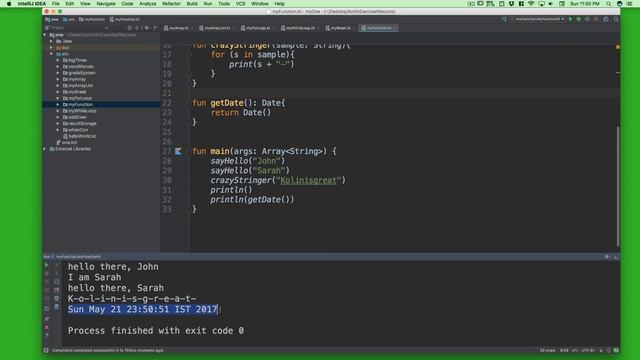This screenshot has width=640, height=360.
Task: Open the Apple menu
Action: point(9,4)
